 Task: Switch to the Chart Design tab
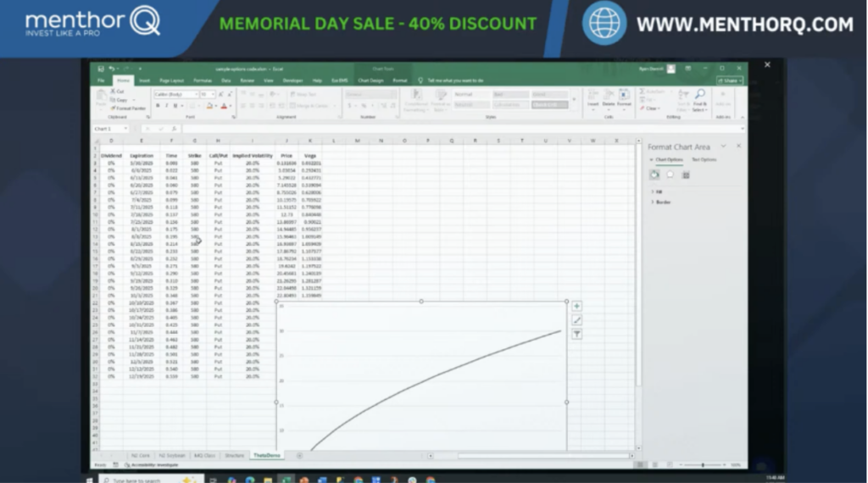tap(370, 80)
